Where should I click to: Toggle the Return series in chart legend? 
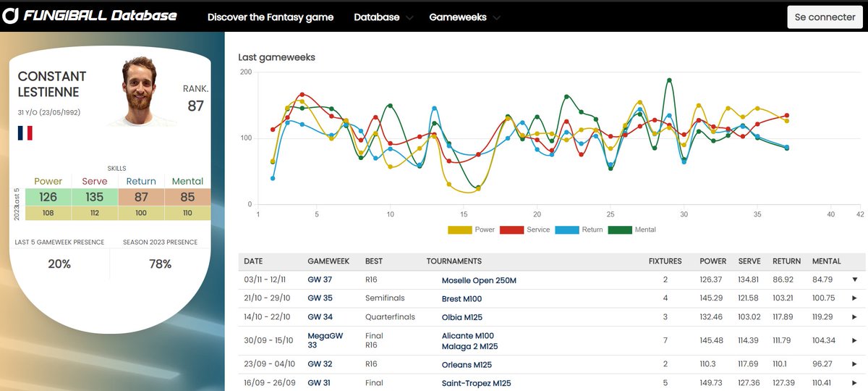click(x=579, y=230)
